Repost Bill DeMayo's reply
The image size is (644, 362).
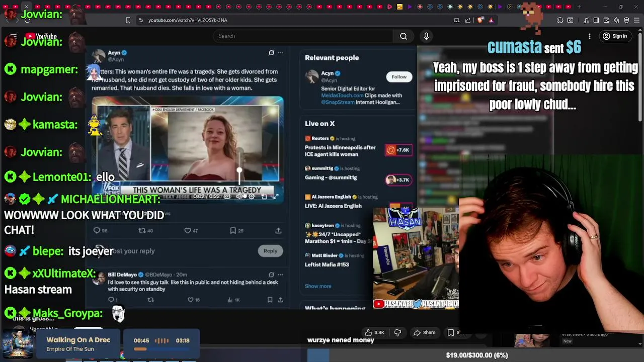coord(150,300)
